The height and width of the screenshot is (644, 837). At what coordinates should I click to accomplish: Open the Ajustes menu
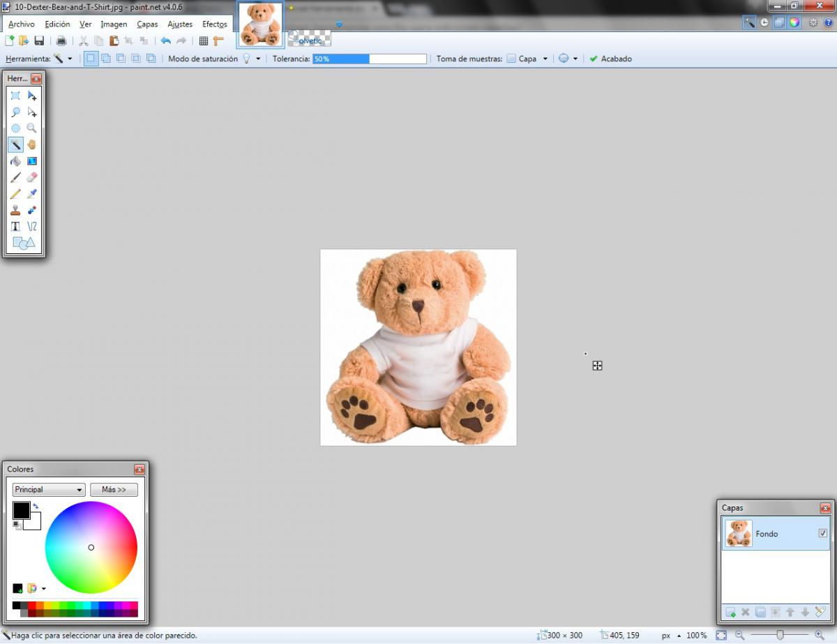click(x=180, y=24)
